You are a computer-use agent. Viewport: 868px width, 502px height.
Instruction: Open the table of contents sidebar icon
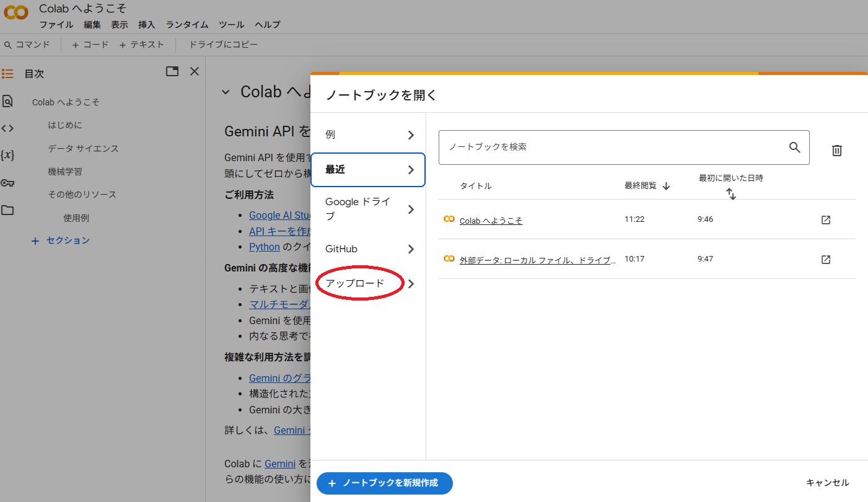pos(7,74)
